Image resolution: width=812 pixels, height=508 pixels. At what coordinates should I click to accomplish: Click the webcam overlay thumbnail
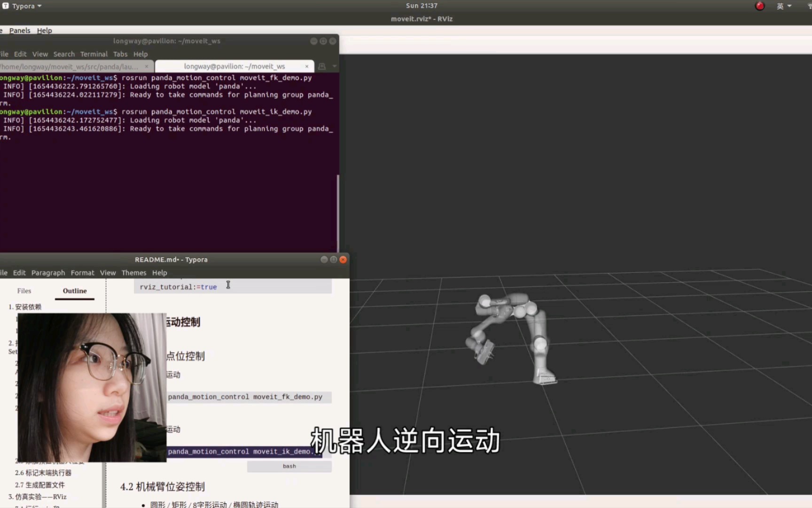pos(92,388)
